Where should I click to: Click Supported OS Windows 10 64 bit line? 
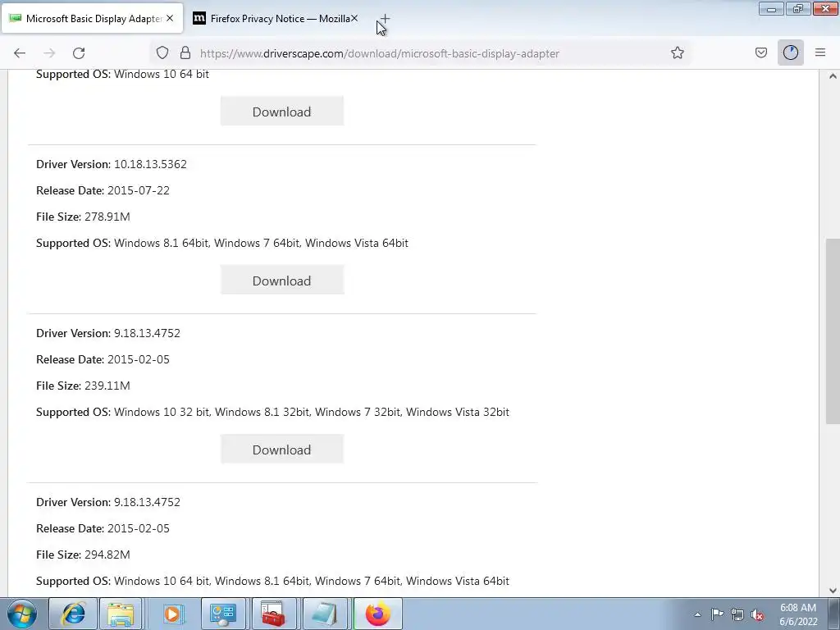click(123, 74)
